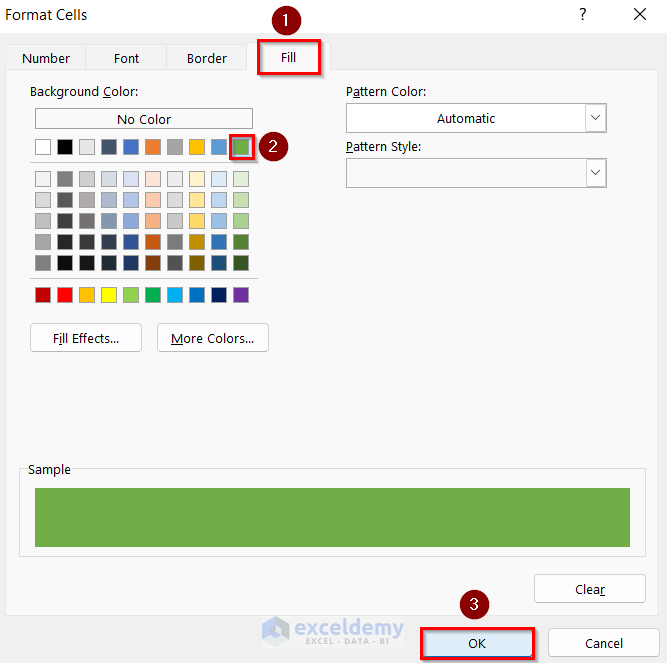Confirm with the OK button
The width and height of the screenshot is (667, 663).
pyautogui.click(x=477, y=643)
